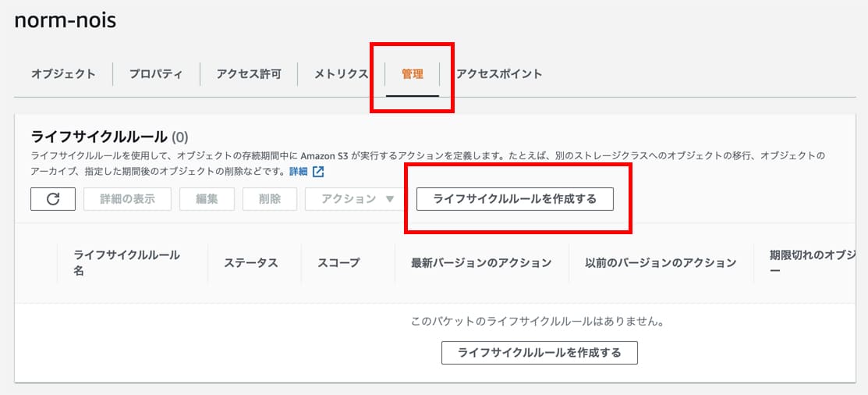Click the ライフサイクルルール名 column header
The width and height of the screenshot is (868, 395).
pos(126,263)
